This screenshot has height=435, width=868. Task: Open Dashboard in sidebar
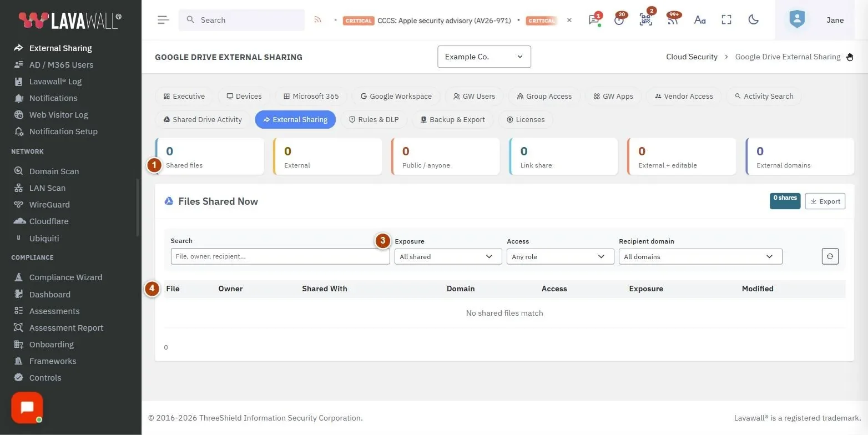[49, 295]
